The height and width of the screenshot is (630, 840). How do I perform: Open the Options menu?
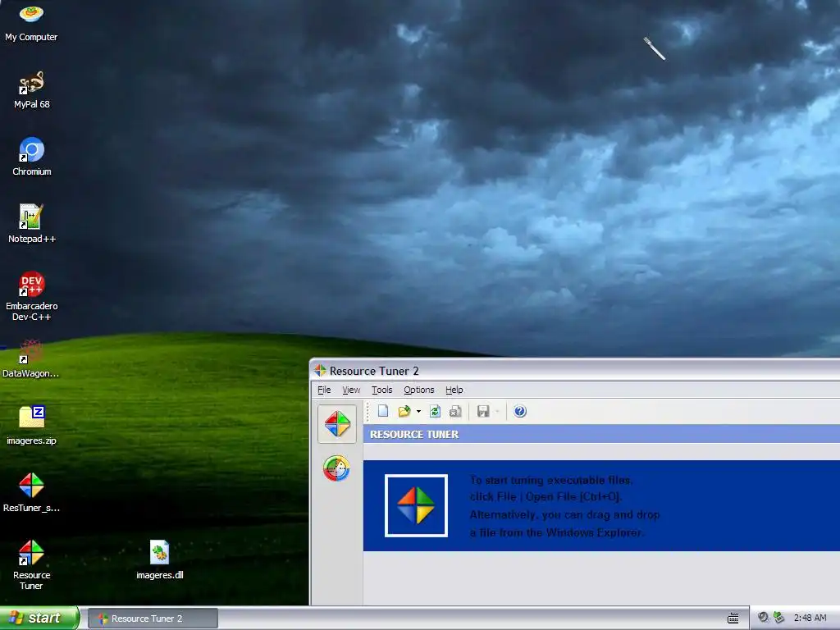coord(419,390)
